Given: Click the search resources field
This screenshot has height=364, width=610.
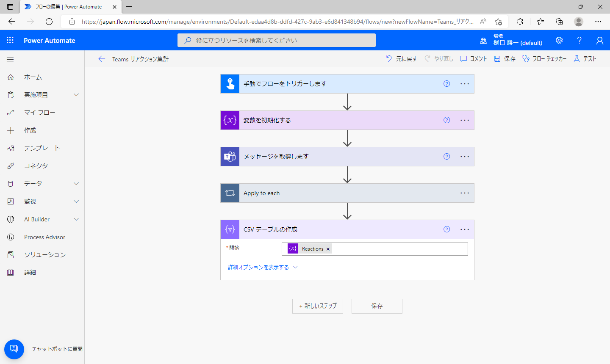Looking at the screenshot, I should (x=277, y=40).
